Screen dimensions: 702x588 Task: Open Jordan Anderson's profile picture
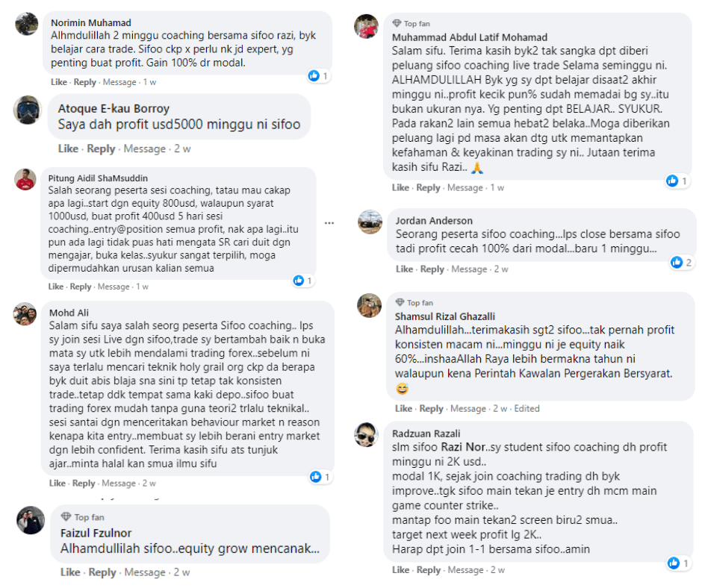coord(370,222)
